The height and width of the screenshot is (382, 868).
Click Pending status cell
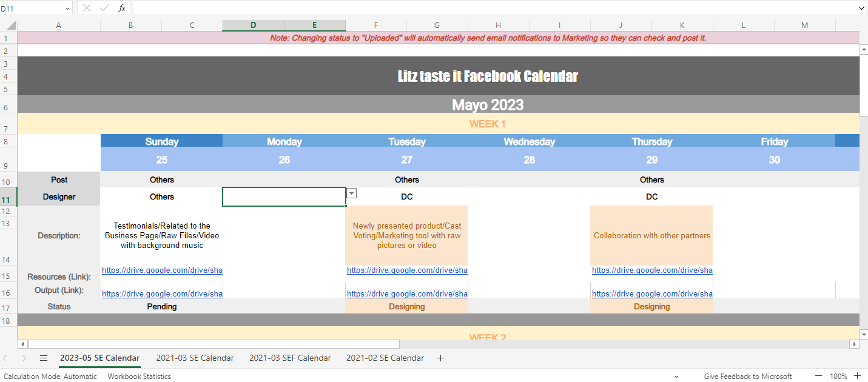(x=162, y=306)
